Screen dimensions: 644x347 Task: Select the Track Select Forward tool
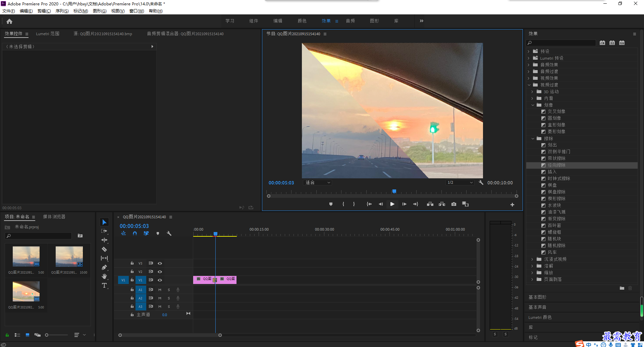104,231
